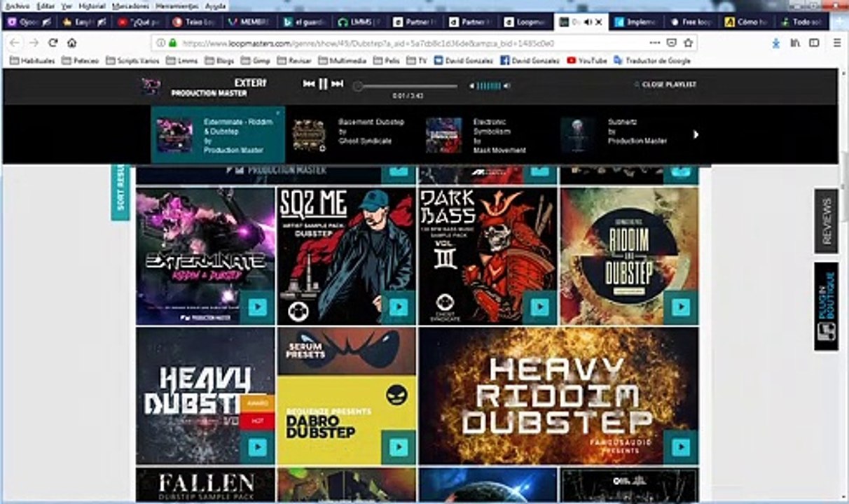The height and width of the screenshot is (504, 849).
Task: Open the page actions three-dot menu
Action: (654, 43)
